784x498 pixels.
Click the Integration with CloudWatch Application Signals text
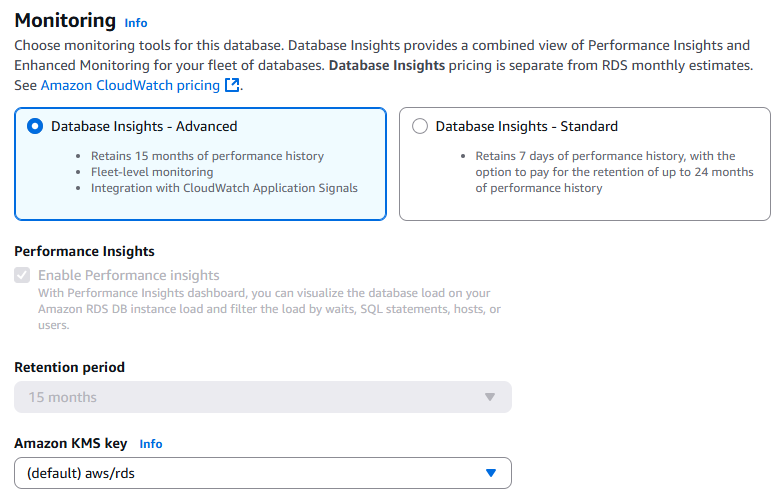click(x=224, y=188)
